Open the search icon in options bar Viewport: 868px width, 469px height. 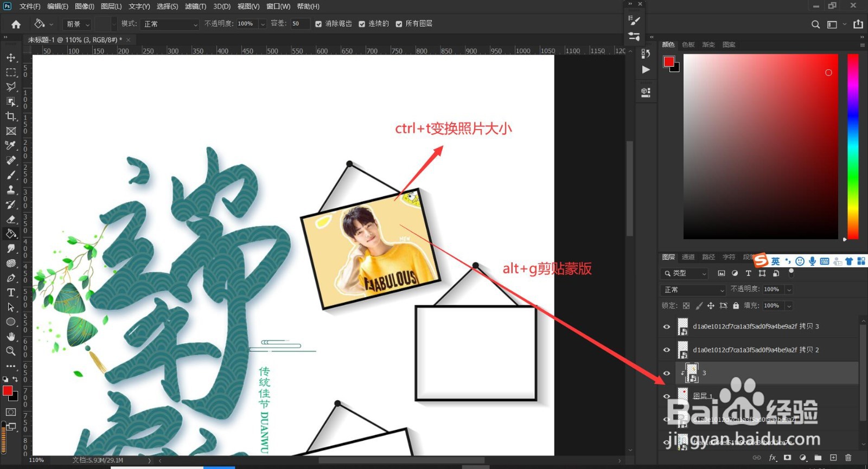[x=815, y=24]
